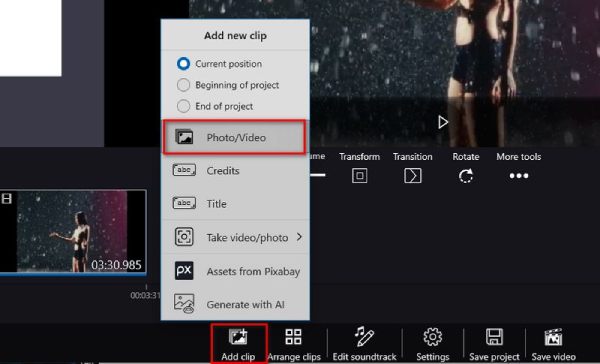Select End of project radio option
The height and width of the screenshot is (364, 600).
tap(183, 106)
